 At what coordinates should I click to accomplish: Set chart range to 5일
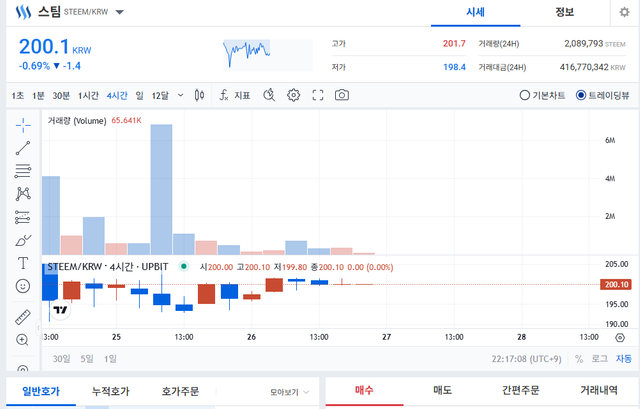tap(87, 359)
